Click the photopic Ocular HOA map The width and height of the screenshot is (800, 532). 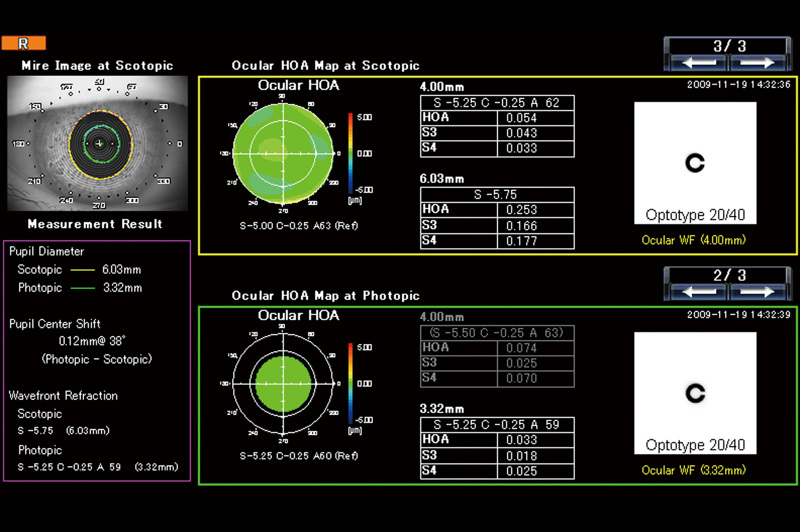coord(283,384)
